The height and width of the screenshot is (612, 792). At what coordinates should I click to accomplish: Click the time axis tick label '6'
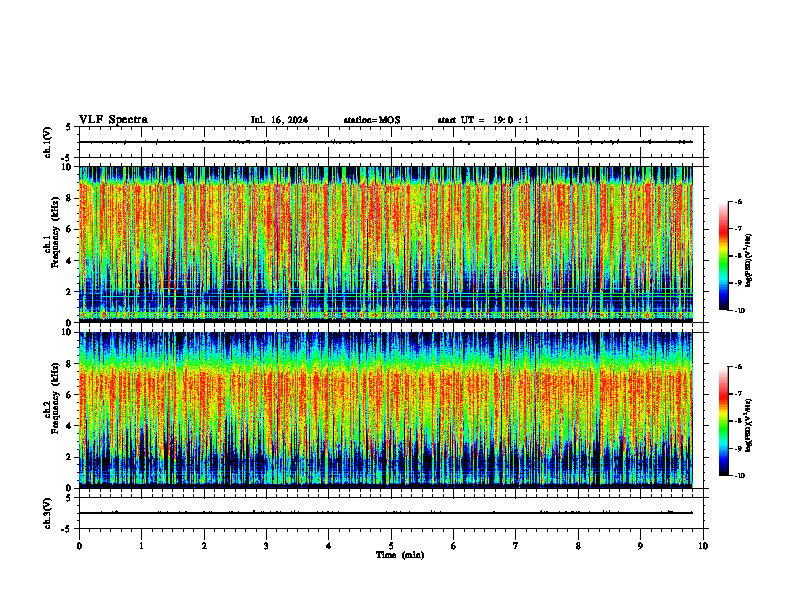click(x=454, y=546)
